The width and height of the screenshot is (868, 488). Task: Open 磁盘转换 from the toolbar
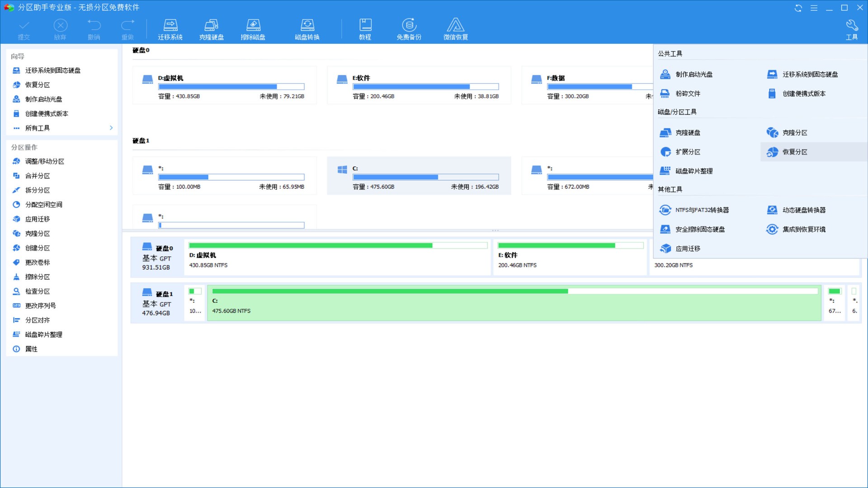[x=307, y=29]
